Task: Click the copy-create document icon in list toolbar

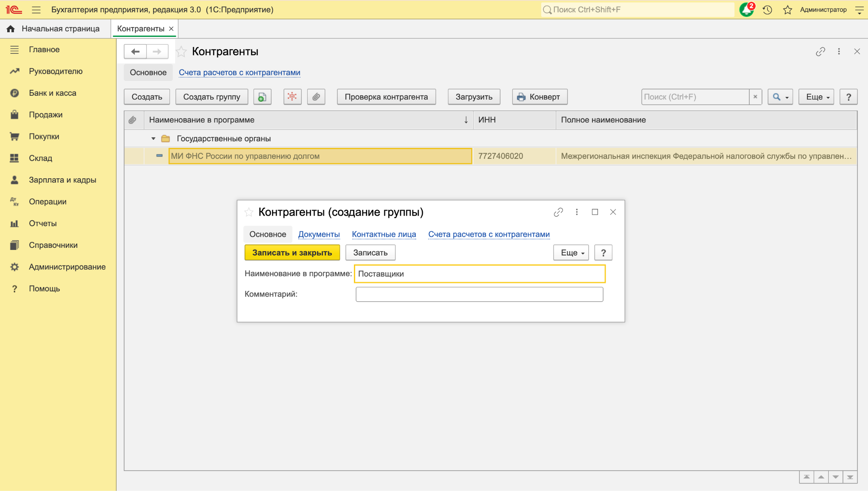Action: 262,97
